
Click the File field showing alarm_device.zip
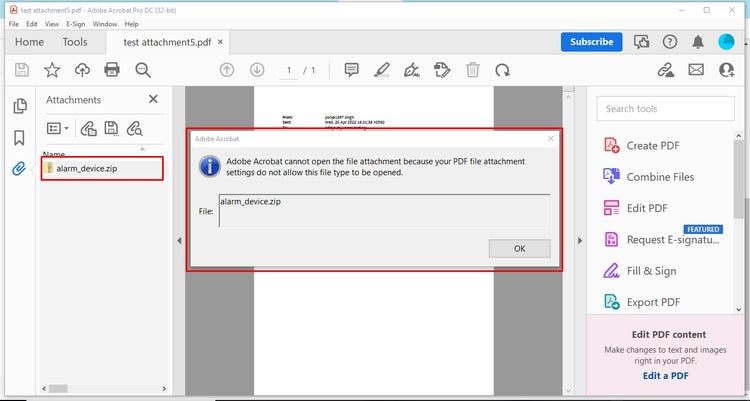pos(384,211)
